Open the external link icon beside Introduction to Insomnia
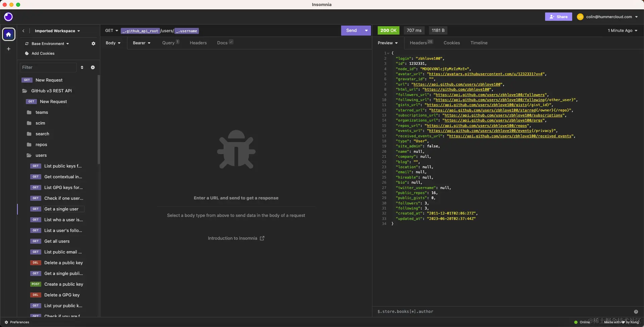 (262, 238)
